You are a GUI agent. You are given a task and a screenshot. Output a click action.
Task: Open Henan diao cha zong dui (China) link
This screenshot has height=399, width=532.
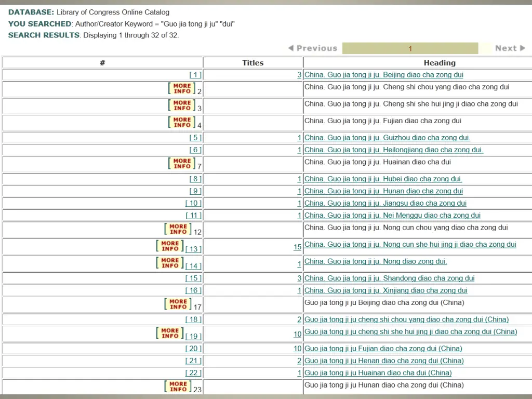pos(384,361)
